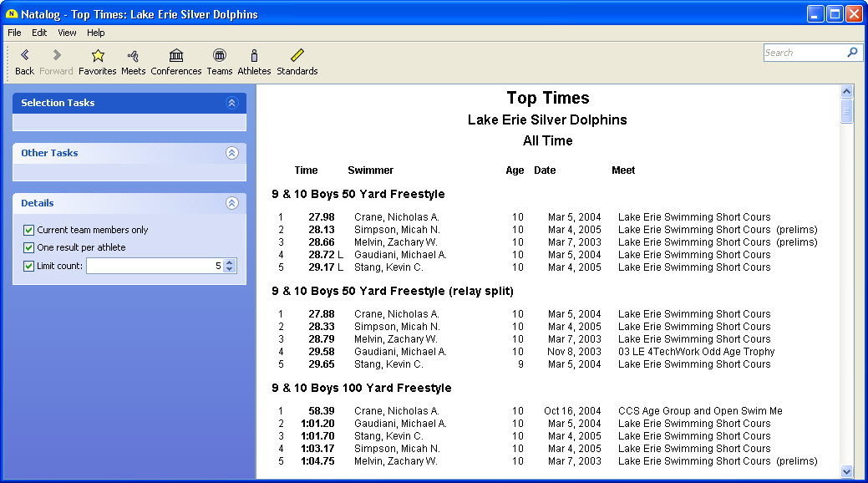Disable the Limit count checkbox
The height and width of the screenshot is (483, 868).
(x=29, y=266)
